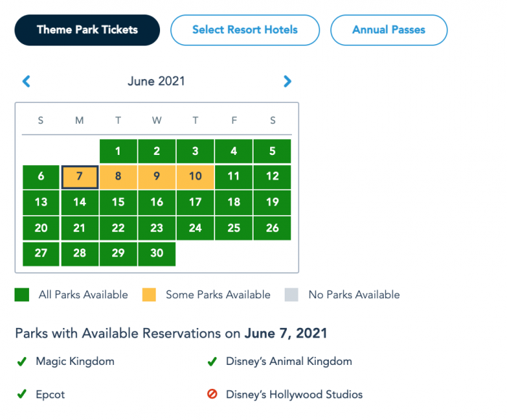The height and width of the screenshot is (420, 507).
Task: Switch to the Annual Passes tab
Action: click(x=389, y=30)
